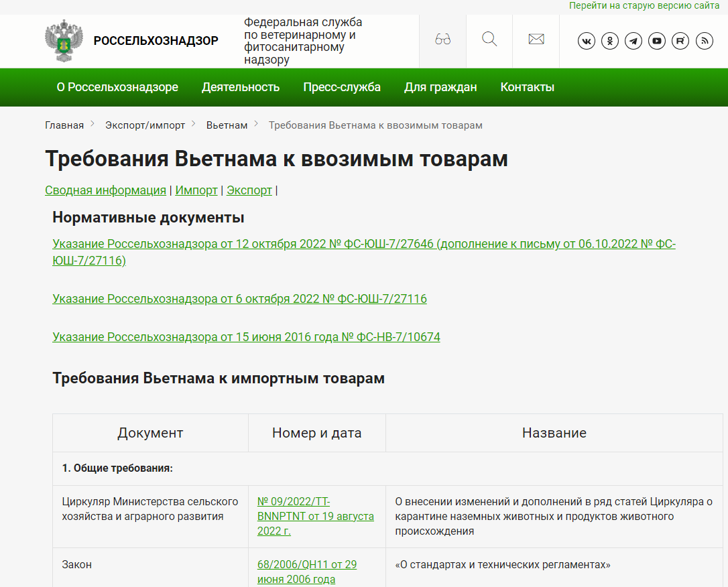Viewport: 728px width, 587px height.
Task: Open Указание from 6 октября 2022 document
Action: pyautogui.click(x=239, y=299)
